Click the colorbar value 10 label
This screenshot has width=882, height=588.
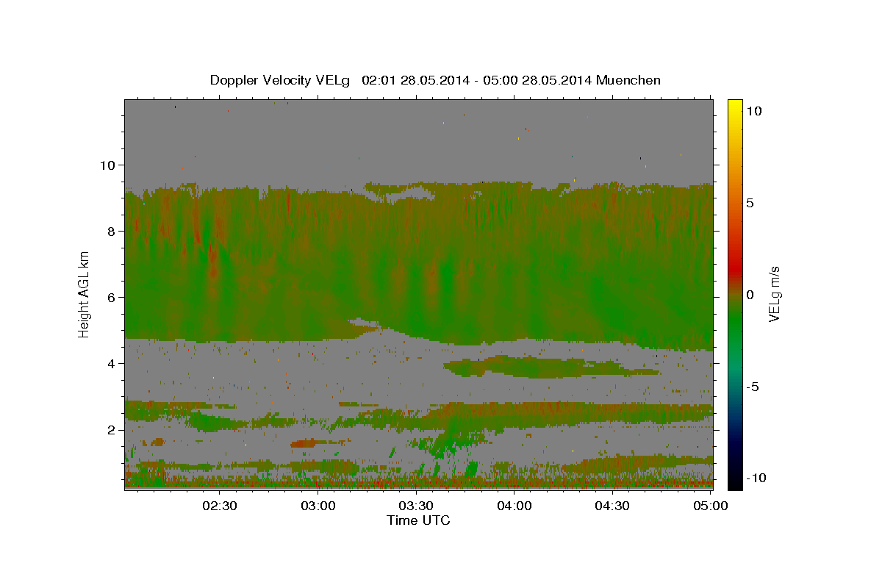(755, 111)
